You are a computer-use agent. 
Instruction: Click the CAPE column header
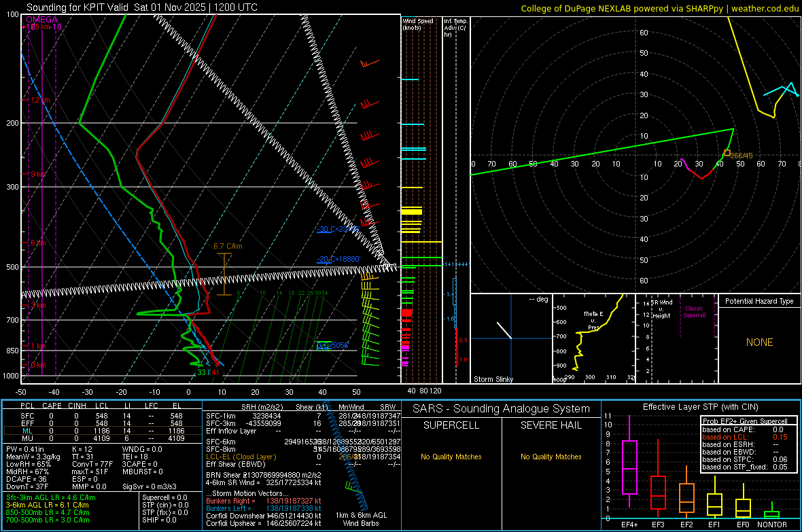52,406
